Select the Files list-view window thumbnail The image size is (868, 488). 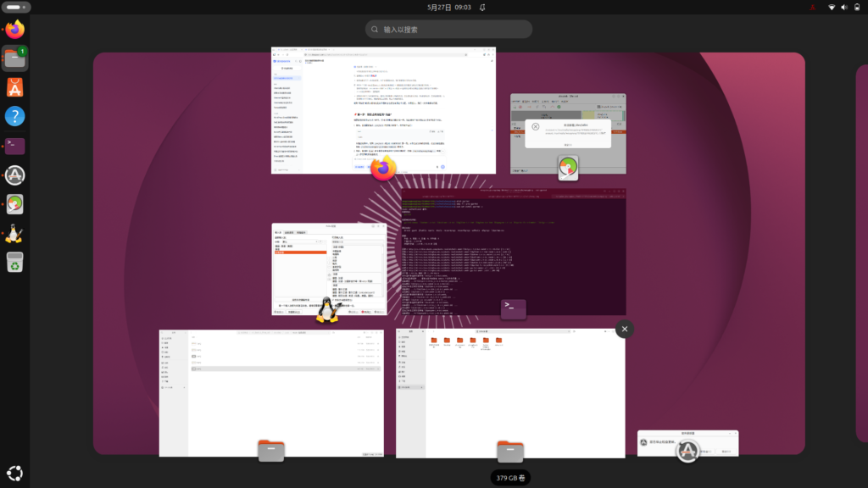tap(271, 393)
